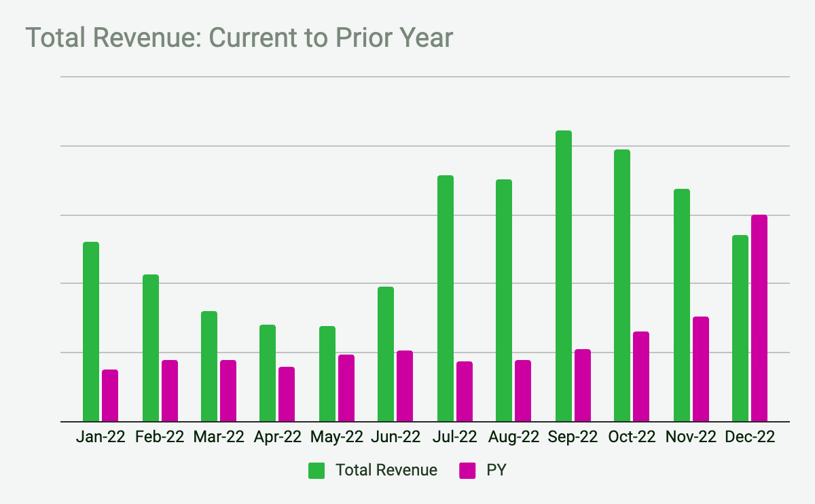Select the PY legend label text
The width and height of the screenshot is (815, 504).
496,470
